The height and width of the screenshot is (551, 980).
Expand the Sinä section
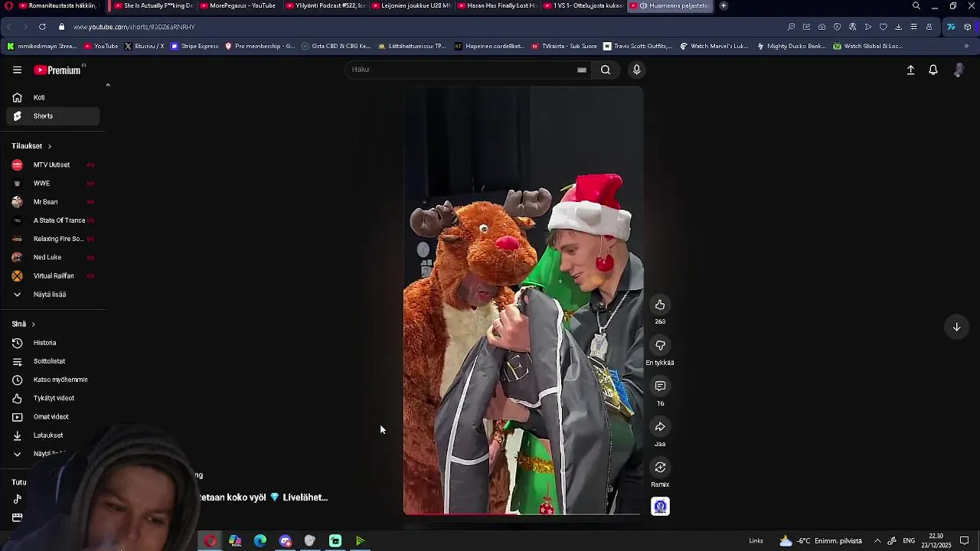23,324
